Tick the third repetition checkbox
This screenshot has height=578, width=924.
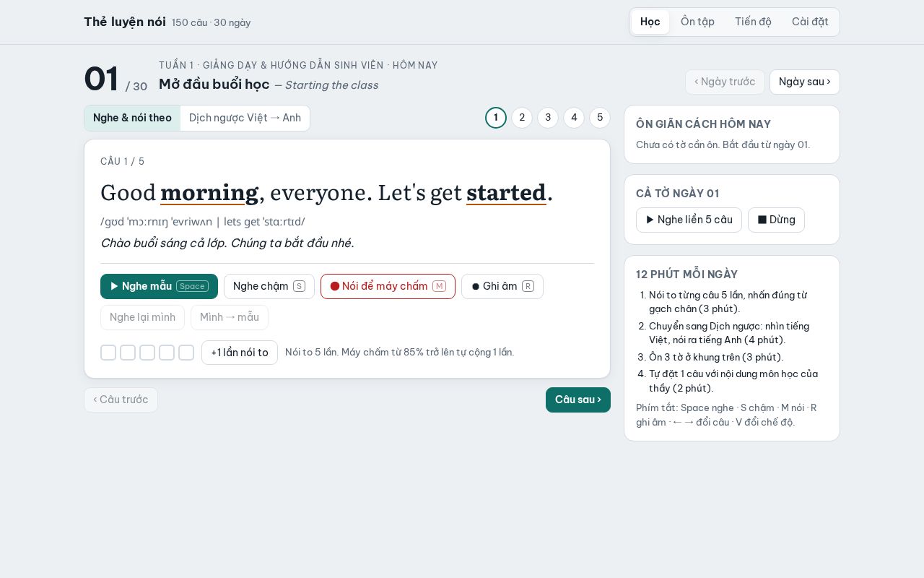[x=147, y=353]
